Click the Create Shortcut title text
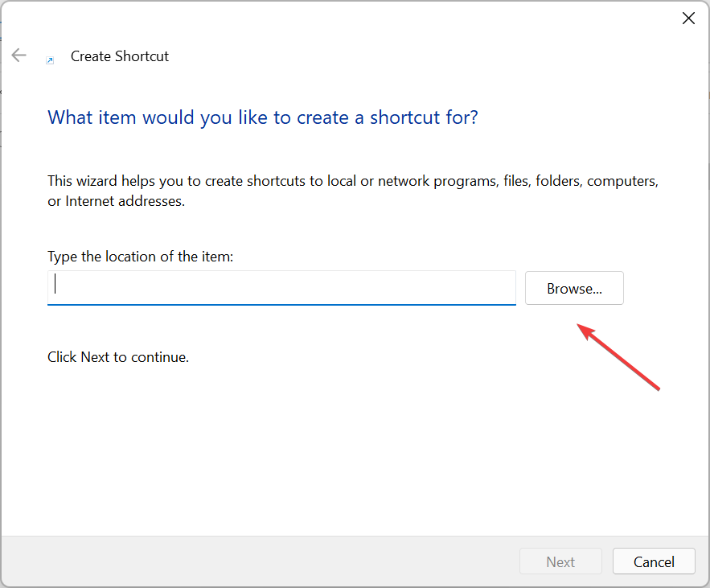The width and height of the screenshot is (710, 588). coord(119,56)
